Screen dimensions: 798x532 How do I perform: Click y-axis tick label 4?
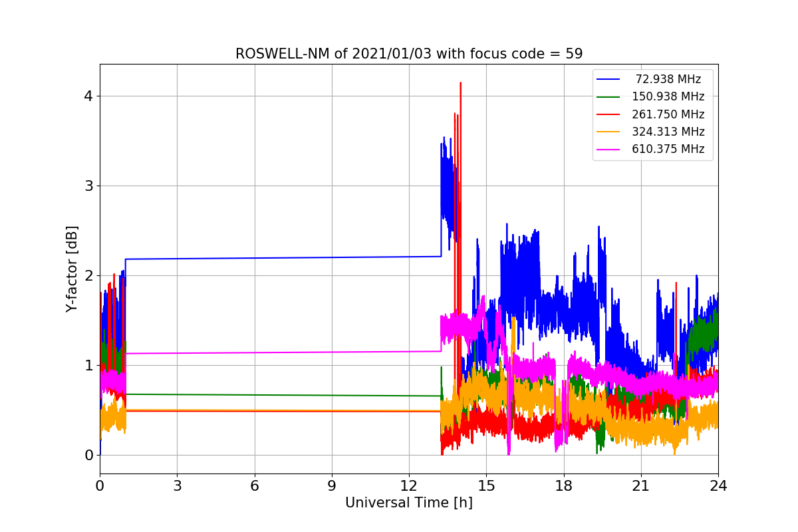click(x=88, y=96)
